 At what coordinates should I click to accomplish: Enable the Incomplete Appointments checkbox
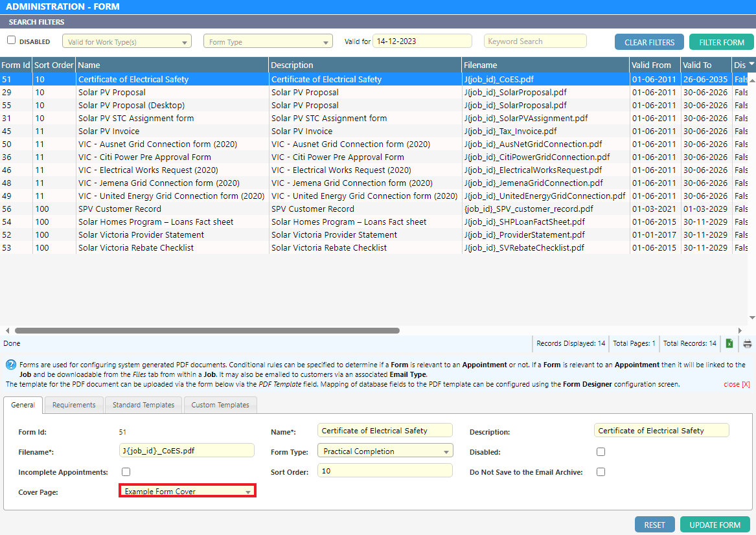click(126, 472)
